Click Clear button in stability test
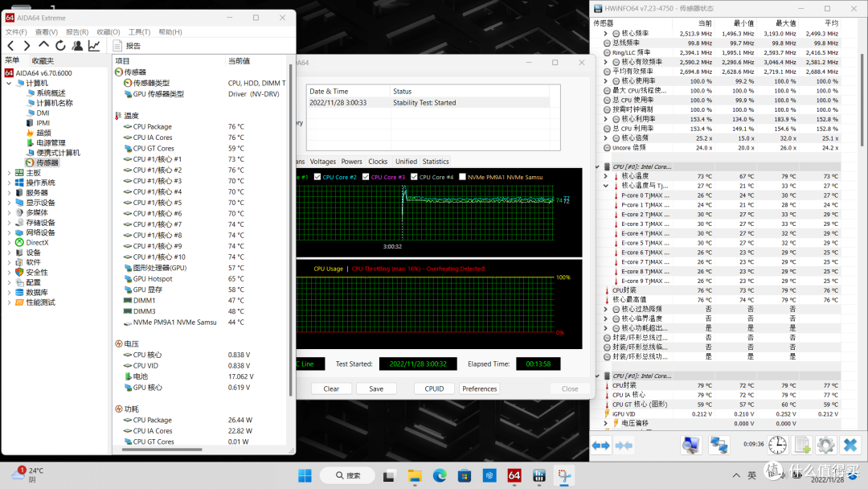Image resolution: width=868 pixels, height=489 pixels. pos(331,388)
